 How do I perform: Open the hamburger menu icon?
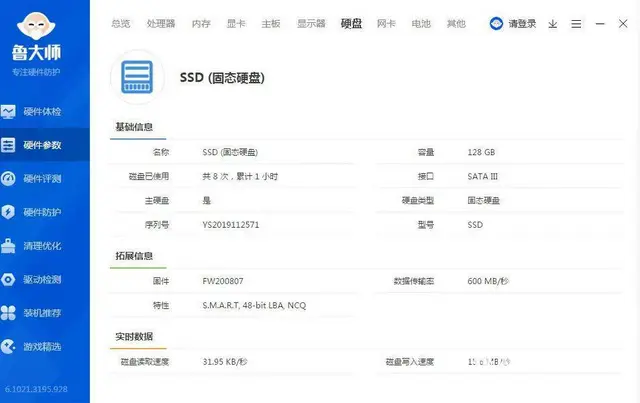[x=576, y=24]
